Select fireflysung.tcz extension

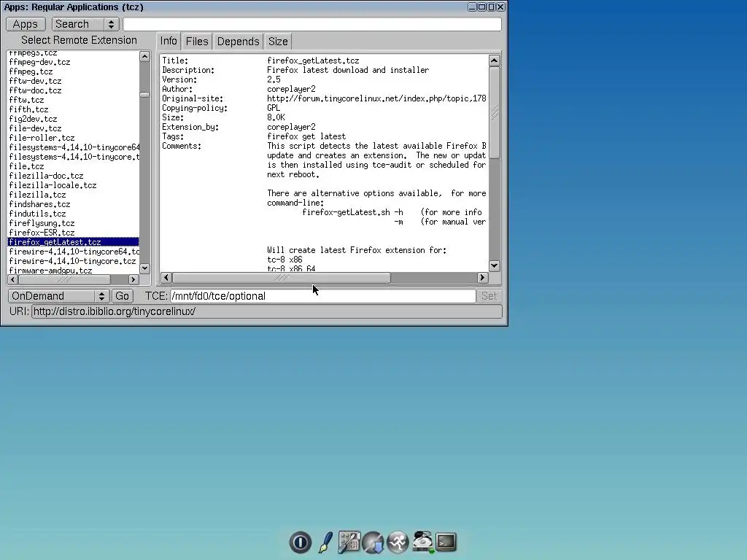click(42, 223)
